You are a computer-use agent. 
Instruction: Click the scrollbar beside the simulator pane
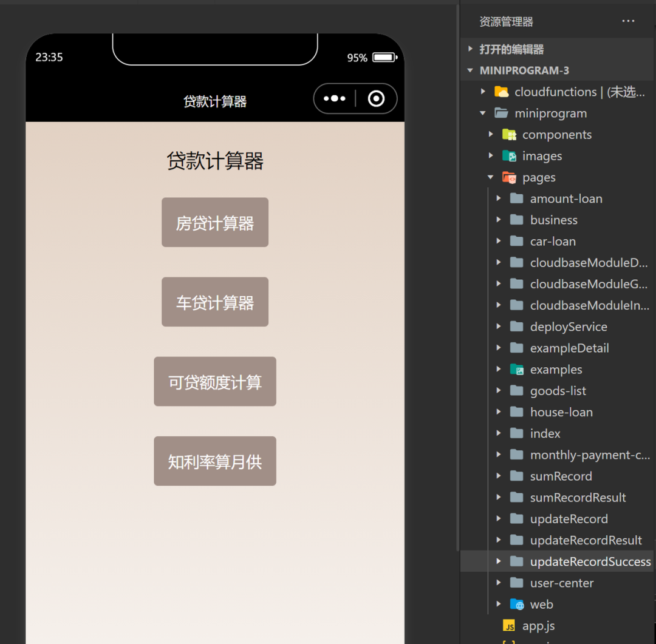[x=457, y=276]
